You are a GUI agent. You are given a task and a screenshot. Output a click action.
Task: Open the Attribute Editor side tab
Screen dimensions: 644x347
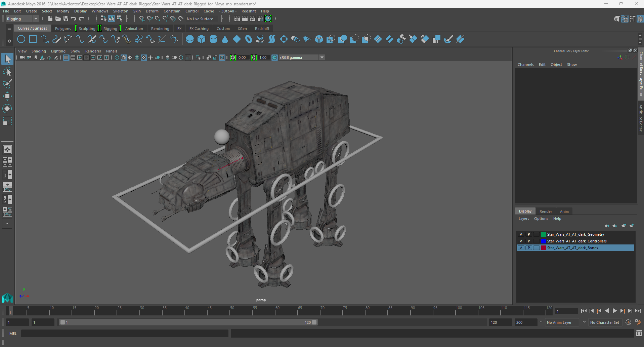(x=641, y=118)
